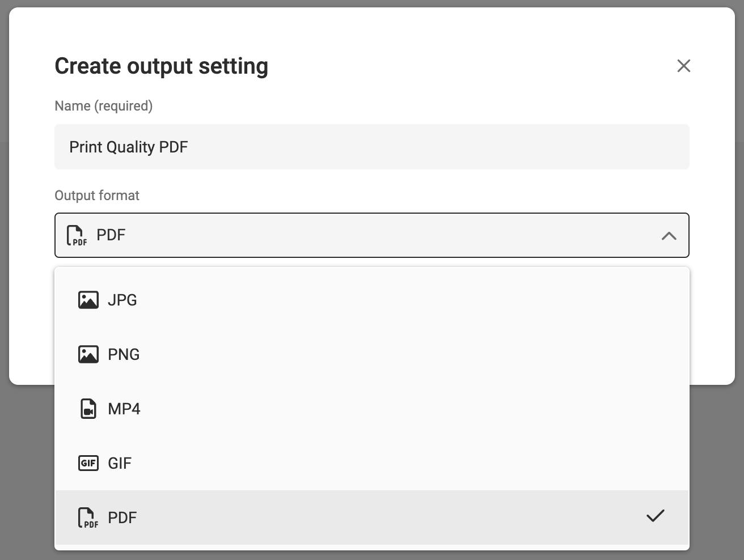
Task: Click the PNG image icon
Action: (88, 354)
